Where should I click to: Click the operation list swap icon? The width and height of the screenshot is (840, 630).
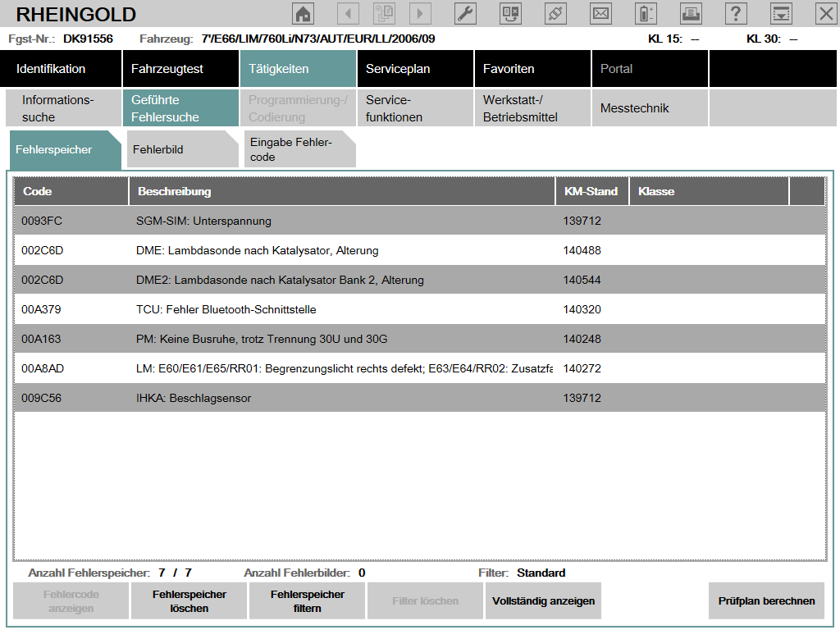point(510,13)
